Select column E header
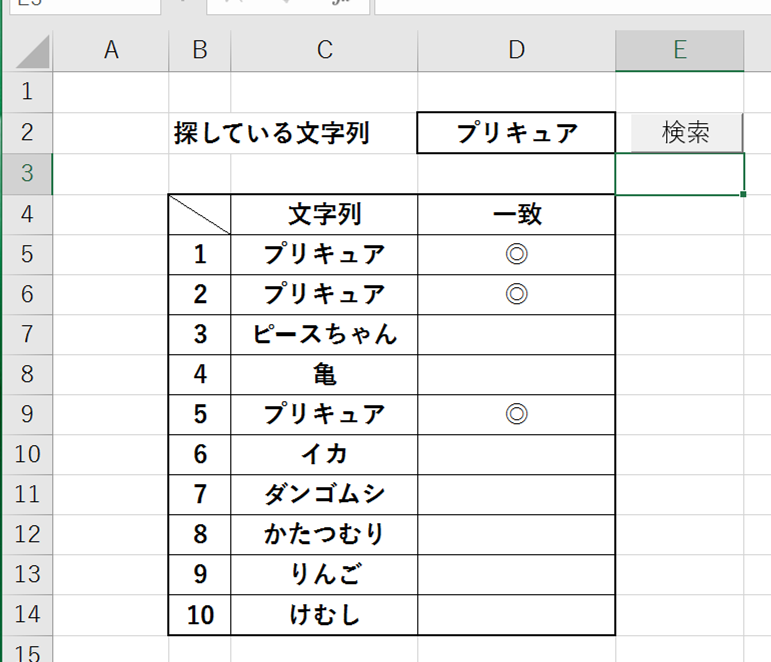Image resolution: width=771 pixels, height=662 pixels. (x=679, y=51)
